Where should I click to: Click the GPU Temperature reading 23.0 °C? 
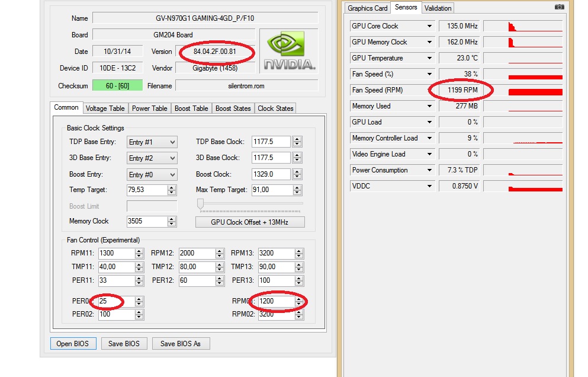459,58
